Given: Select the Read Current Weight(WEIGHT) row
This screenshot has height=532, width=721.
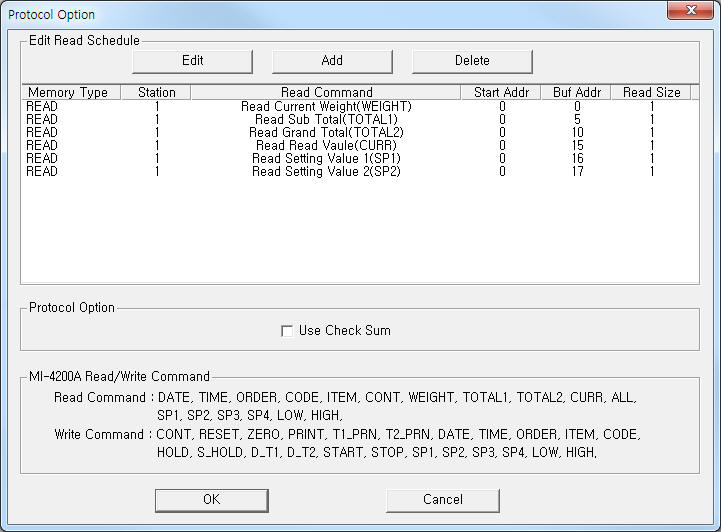Looking at the screenshot, I should coord(326,106).
